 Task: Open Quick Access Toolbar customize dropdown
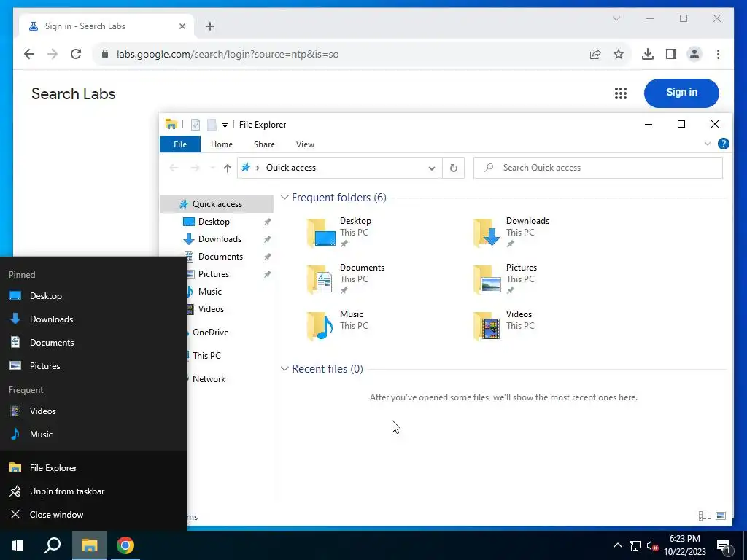tap(225, 125)
